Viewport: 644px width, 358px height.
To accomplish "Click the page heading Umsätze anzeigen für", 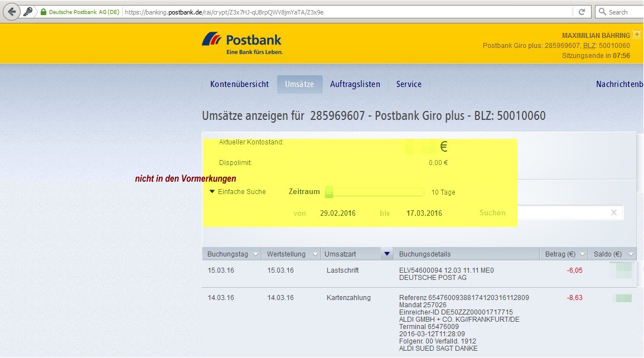I will (253, 116).
